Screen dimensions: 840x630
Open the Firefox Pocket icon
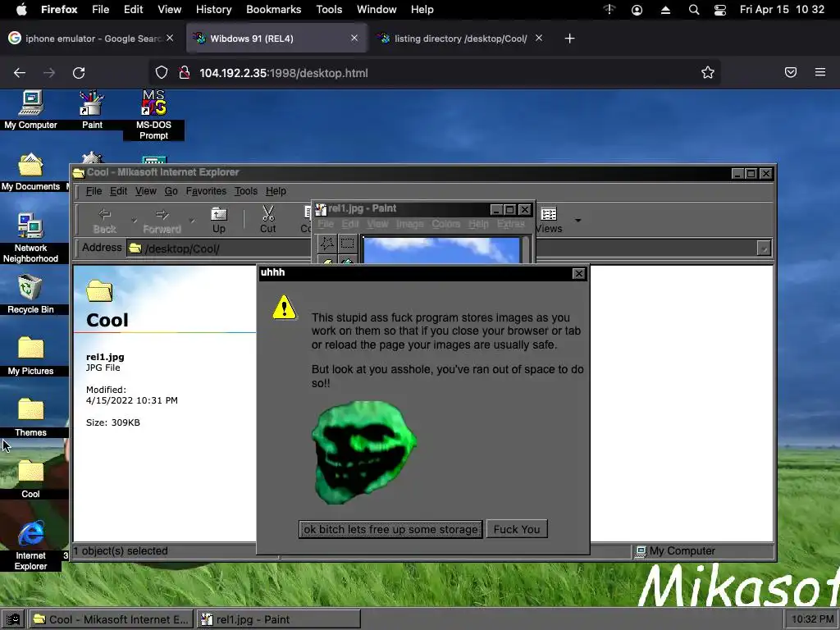(x=791, y=72)
